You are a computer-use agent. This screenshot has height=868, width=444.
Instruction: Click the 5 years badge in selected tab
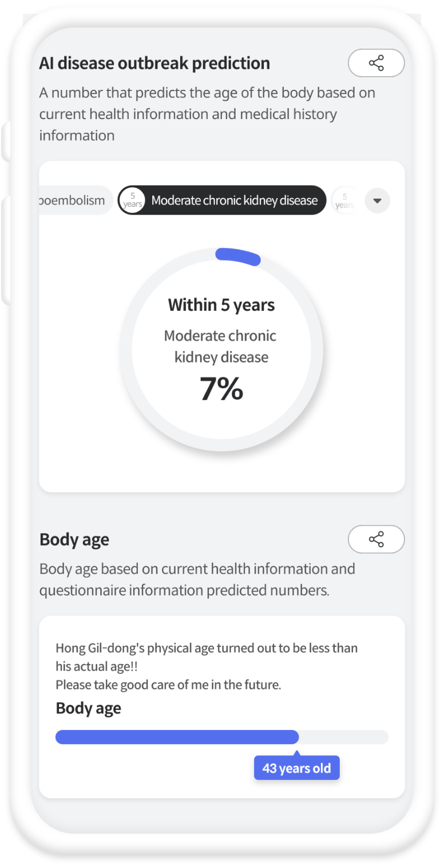pyautogui.click(x=133, y=200)
